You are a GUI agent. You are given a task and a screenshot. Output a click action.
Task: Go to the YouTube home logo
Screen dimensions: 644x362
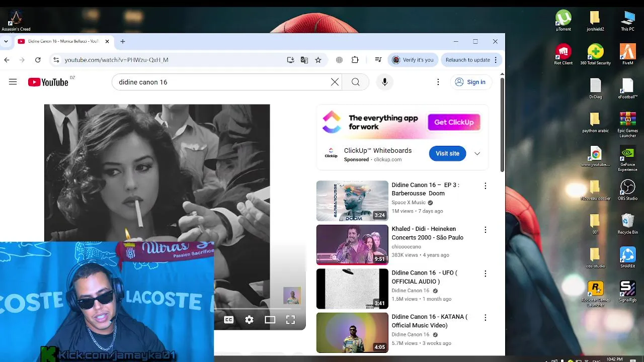tap(48, 82)
